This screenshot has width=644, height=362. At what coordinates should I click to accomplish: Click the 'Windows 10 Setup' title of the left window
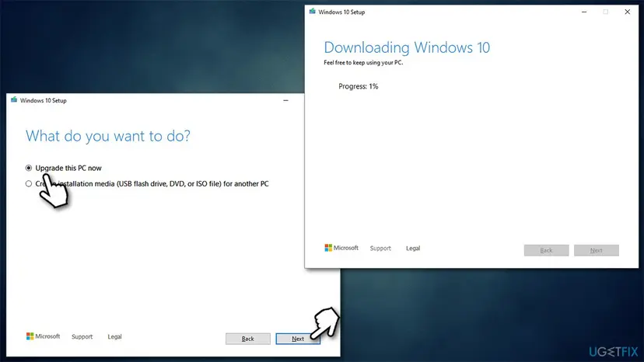tap(43, 100)
